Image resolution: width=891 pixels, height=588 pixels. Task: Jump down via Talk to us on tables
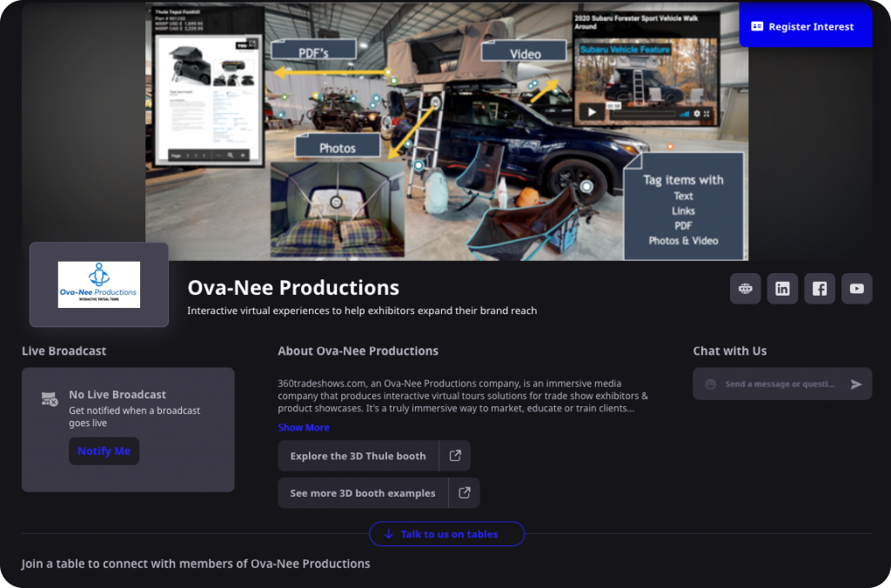(446, 534)
